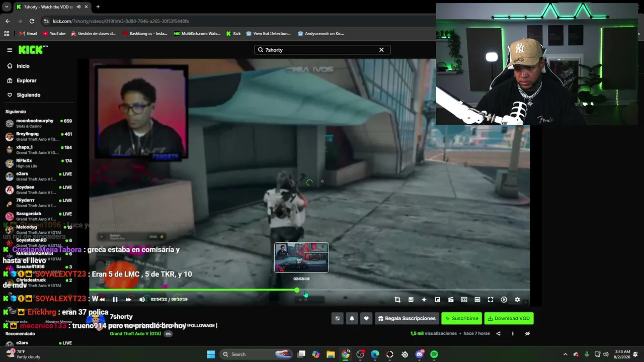Rewind the video with the back-skip button
644x362 pixels.
coord(102,300)
